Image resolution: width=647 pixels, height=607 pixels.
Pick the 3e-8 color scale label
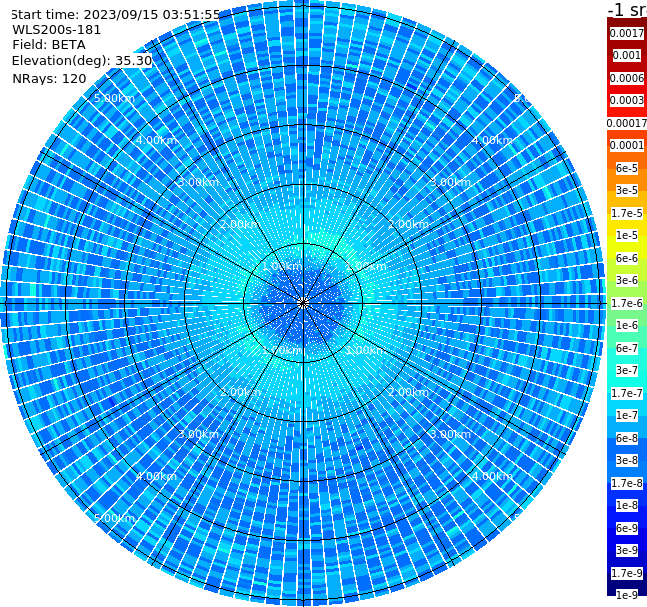tap(627, 460)
